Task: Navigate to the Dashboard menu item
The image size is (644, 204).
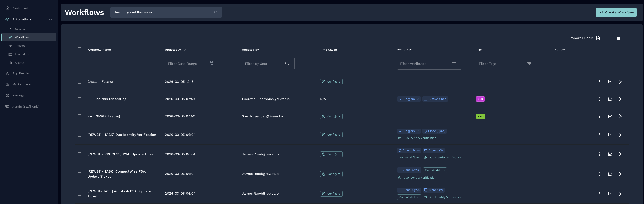Action: point(20,8)
